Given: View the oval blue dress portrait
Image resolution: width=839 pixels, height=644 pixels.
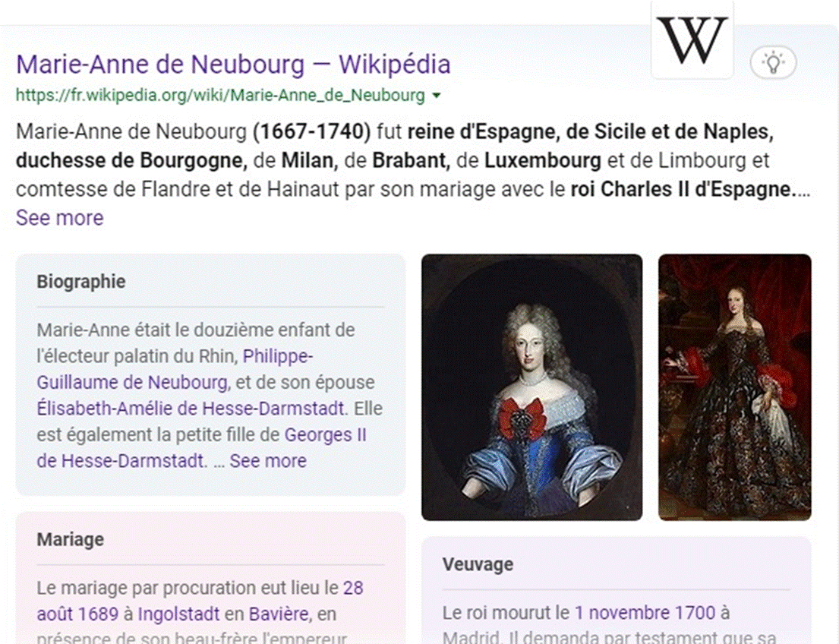Looking at the screenshot, I should click(531, 387).
